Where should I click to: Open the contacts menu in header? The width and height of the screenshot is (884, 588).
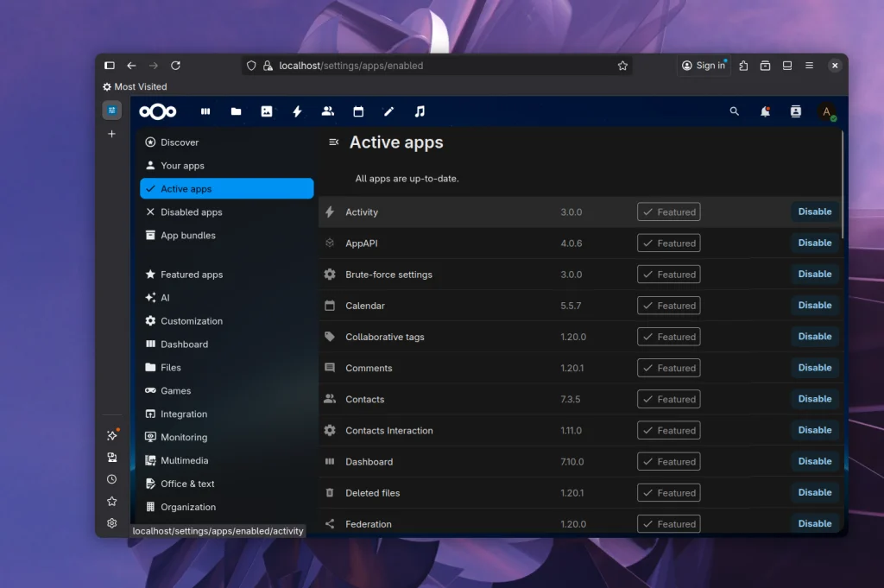tap(796, 111)
